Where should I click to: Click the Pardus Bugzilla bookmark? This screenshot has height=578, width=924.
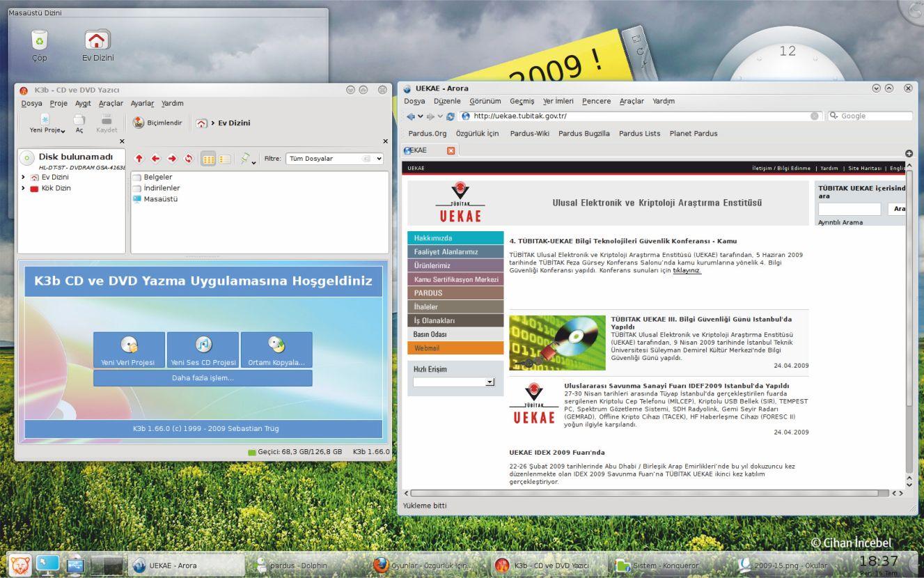[584, 134]
